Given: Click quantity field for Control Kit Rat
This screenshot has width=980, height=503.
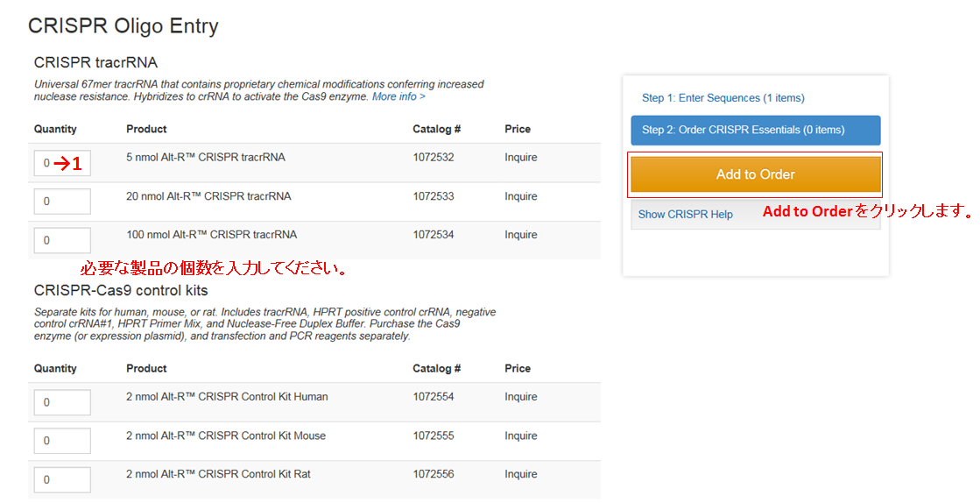Looking at the screenshot, I should point(62,480).
